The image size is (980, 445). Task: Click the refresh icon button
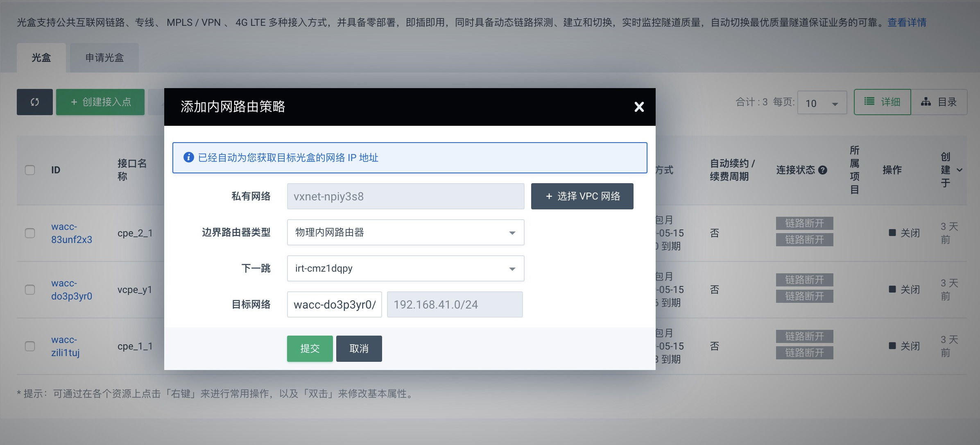click(x=35, y=102)
